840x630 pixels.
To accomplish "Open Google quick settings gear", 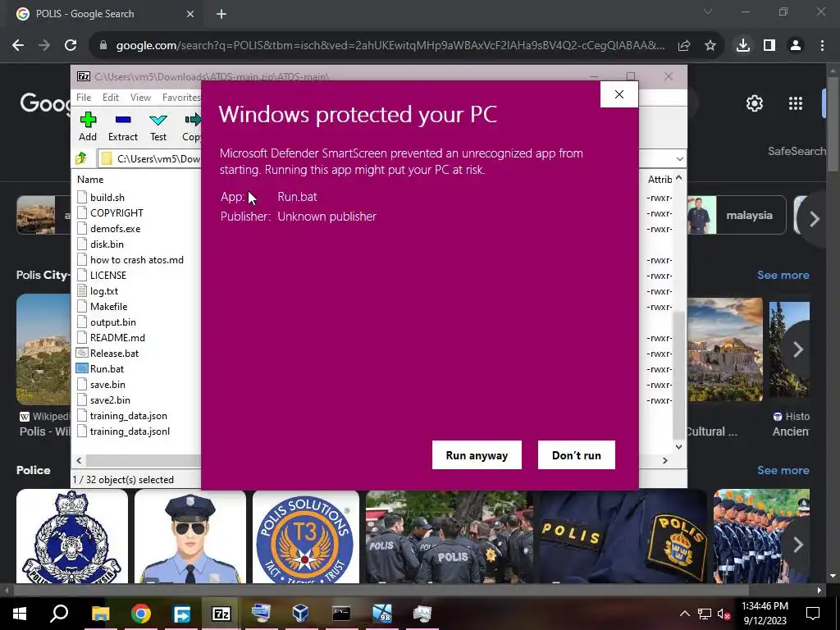I will click(x=755, y=103).
